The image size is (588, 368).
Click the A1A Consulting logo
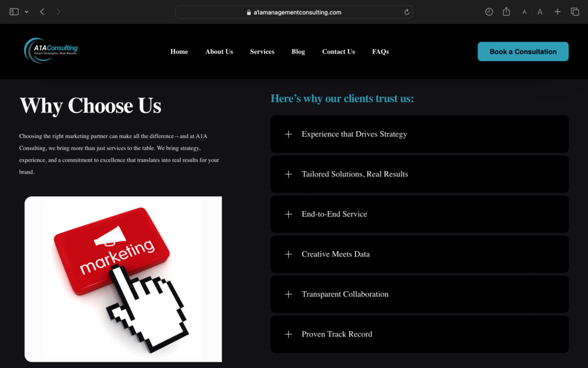tap(51, 51)
